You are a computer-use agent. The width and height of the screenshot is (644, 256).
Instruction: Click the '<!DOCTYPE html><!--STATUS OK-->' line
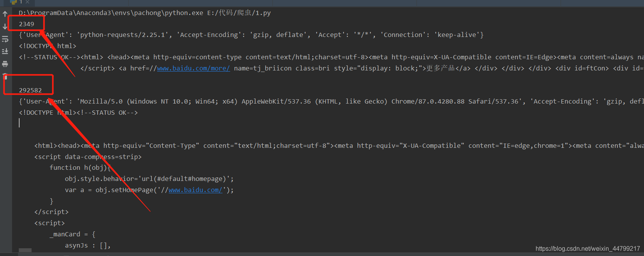pos(78,112)
